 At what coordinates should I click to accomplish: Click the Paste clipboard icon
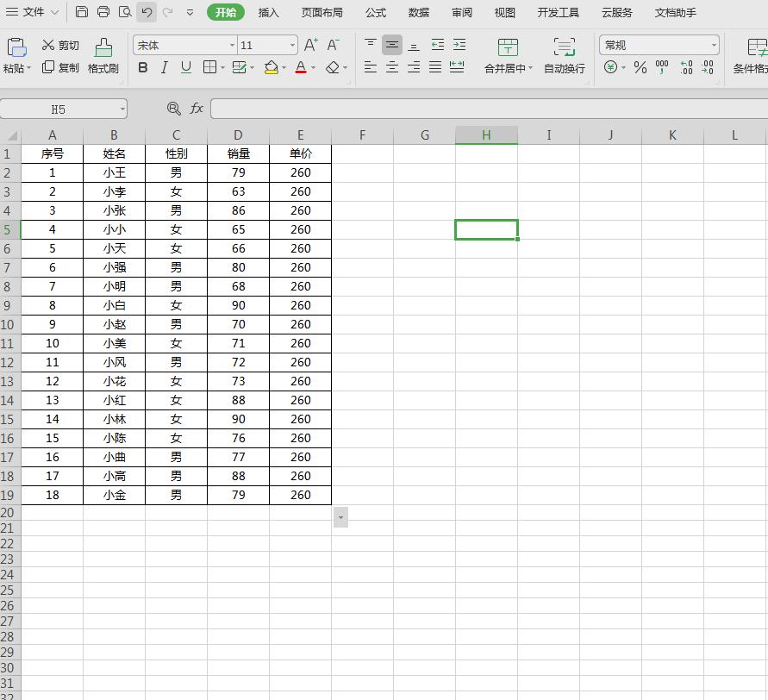pos(16,48)
